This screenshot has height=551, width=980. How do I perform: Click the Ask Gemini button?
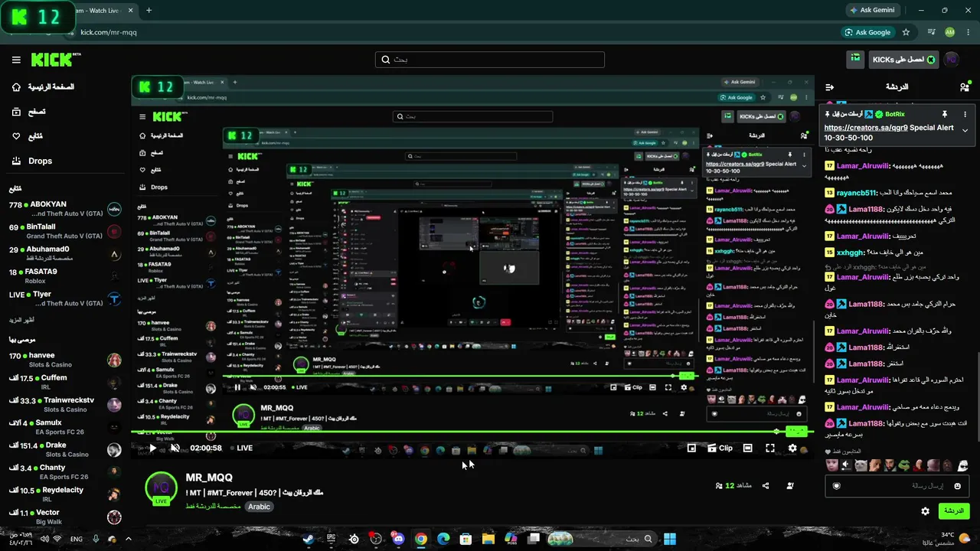[x=871, y=11]
